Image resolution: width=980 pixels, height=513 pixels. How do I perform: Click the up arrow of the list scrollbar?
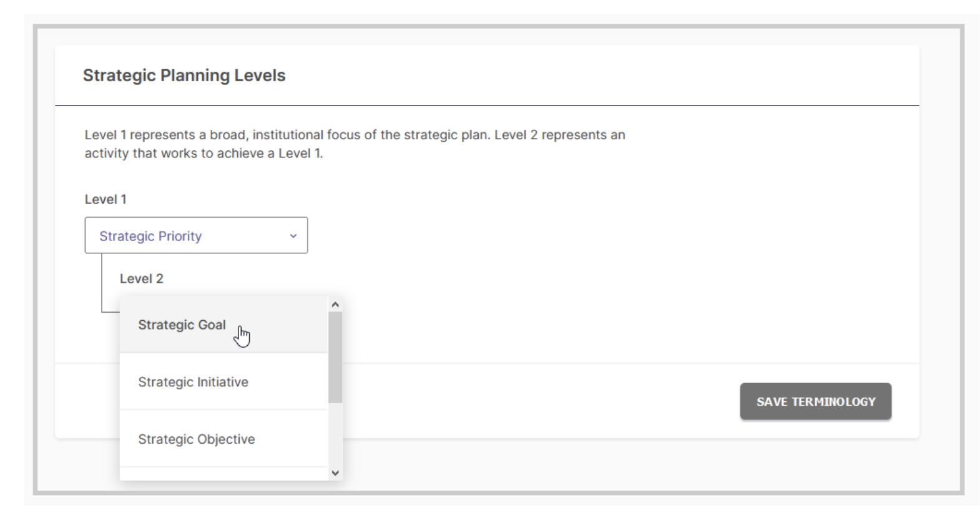[x=335, y=305]
